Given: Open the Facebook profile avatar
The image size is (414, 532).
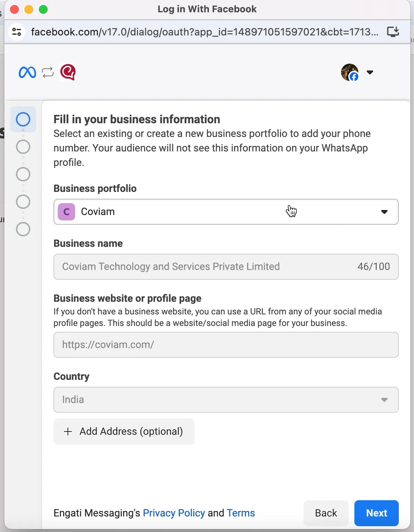Looking at the screenshot, I should point(350,72).
